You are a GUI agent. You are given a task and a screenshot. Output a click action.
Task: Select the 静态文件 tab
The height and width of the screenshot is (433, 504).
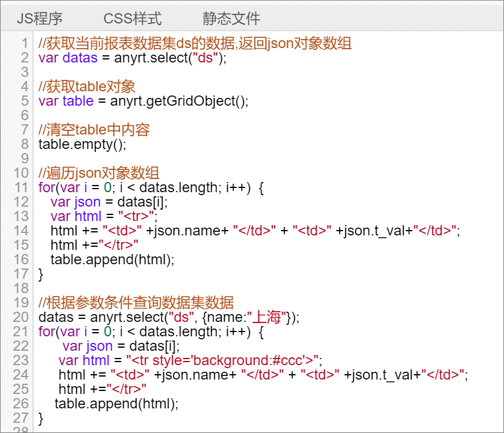click(x=231, y=19)
